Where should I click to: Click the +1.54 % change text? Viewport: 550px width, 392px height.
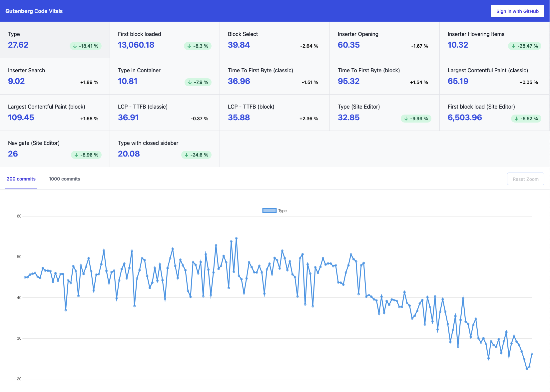419,82
